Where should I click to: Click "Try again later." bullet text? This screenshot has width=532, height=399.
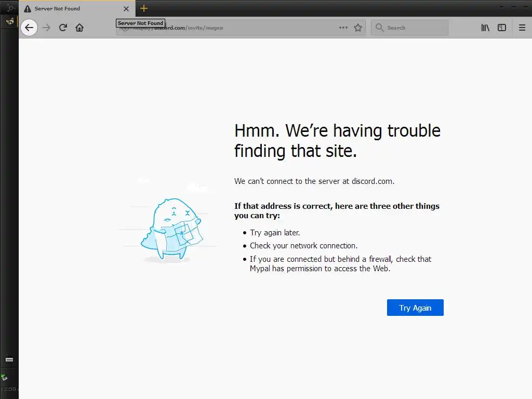[x=275, y=233]
